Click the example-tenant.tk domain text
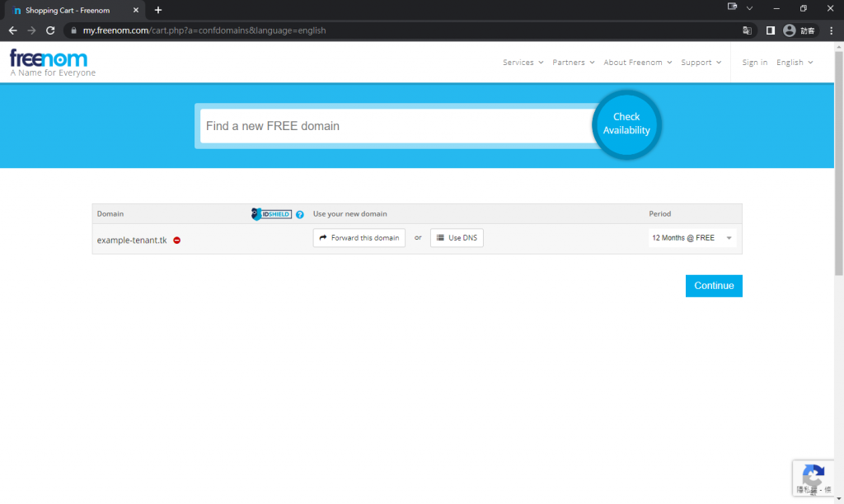 tap(132, 240)
